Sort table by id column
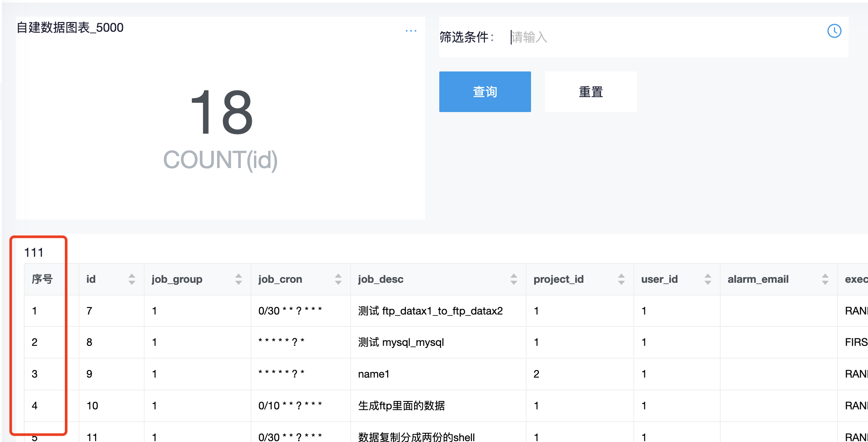Viewport: 868px width, 442px height. [132, 279]
